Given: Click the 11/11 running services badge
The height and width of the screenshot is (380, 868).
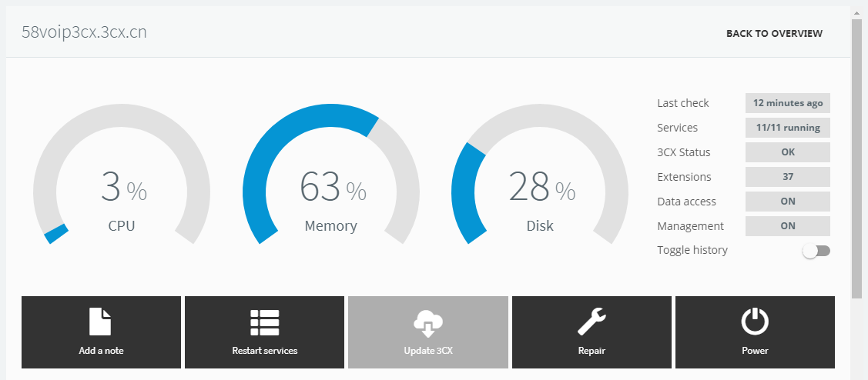Looking at the screenshot, I should [788, 127].
